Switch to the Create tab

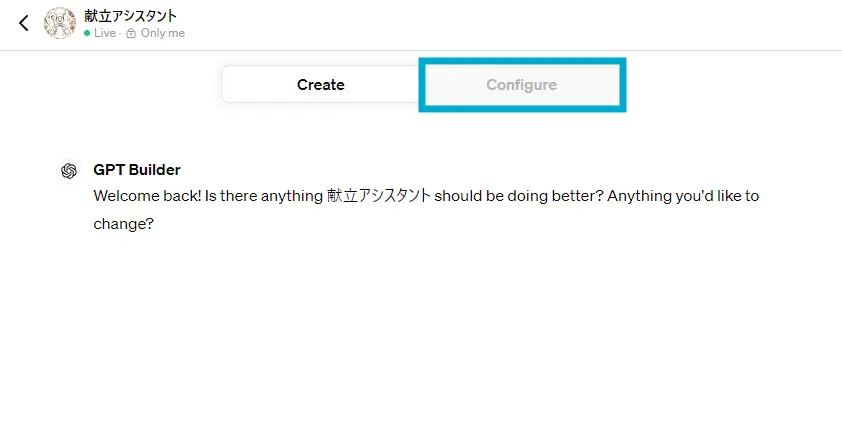point(320,85)
